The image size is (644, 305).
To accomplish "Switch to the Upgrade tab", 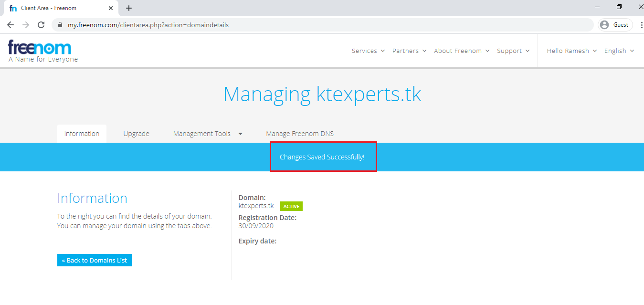I will click(137, 134).
